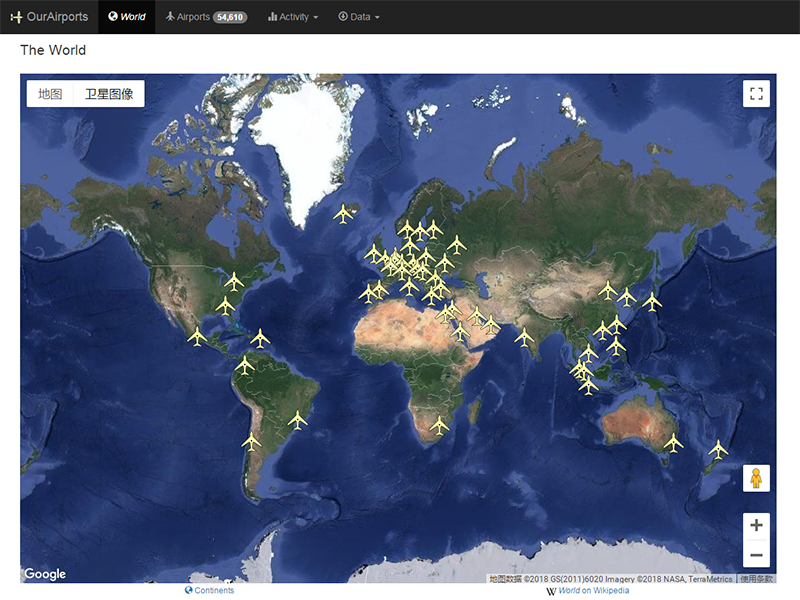Viewport: 800px width, 600px height.
Task: Click the OurAirports airplane logo
Action: (16, 16)
